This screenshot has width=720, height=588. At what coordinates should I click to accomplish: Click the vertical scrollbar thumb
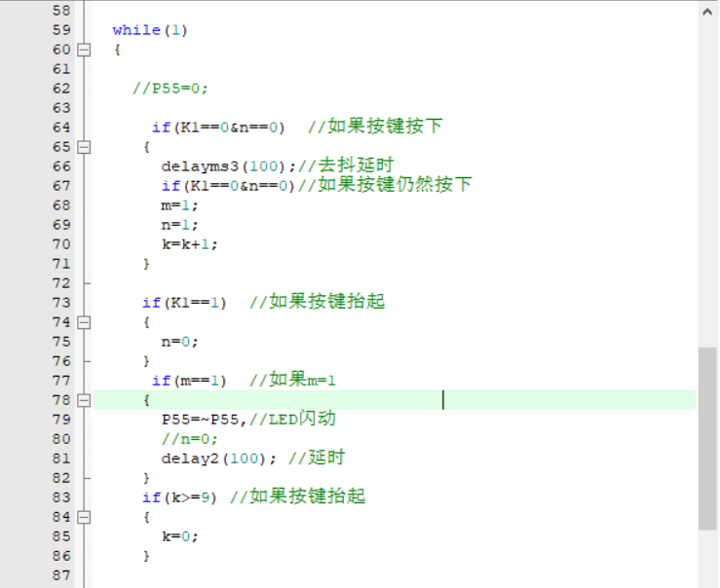707,438
